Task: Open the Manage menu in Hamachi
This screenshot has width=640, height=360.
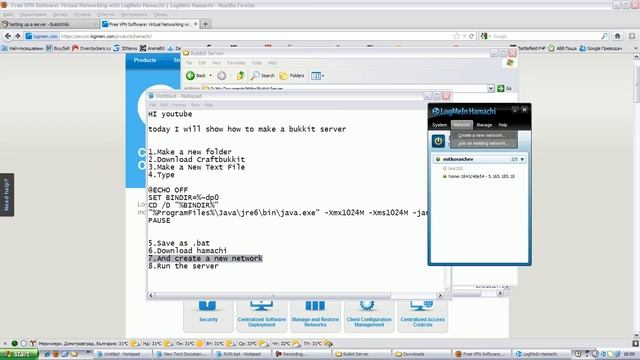Action: click(484, 125)
